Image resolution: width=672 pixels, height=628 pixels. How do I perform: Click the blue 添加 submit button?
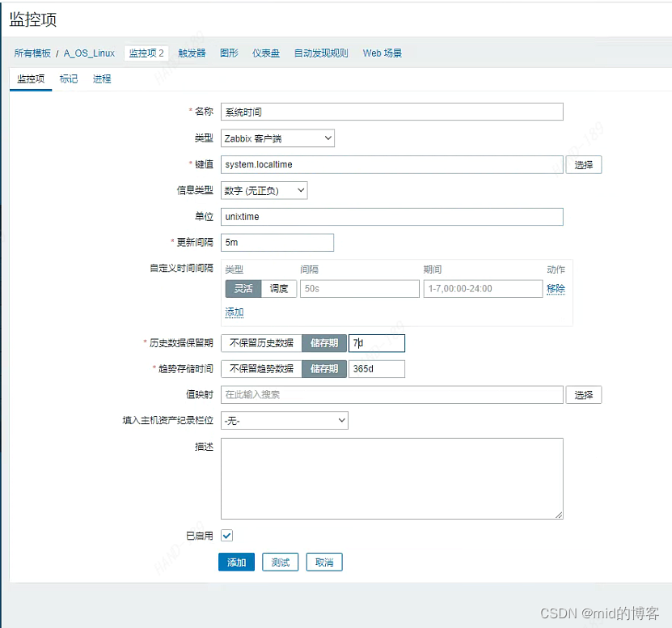point(237,562)
